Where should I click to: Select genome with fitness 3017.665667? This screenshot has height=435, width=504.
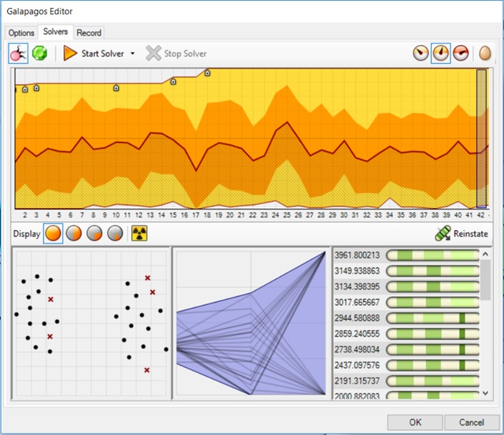(x=406, y=303)
